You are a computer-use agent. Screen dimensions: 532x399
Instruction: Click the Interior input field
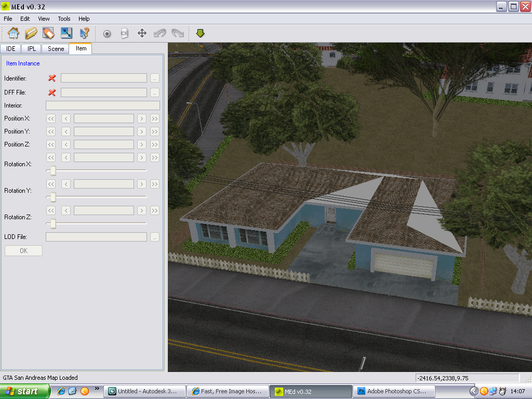103,105
